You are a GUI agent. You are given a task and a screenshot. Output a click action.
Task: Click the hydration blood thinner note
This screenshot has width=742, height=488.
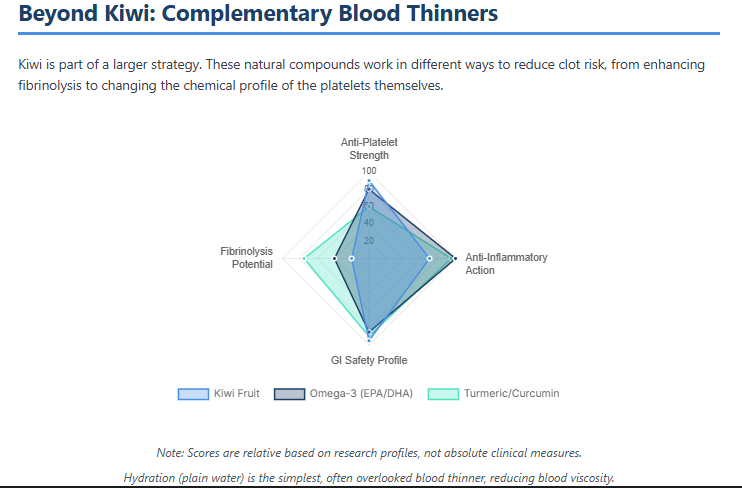369,477
